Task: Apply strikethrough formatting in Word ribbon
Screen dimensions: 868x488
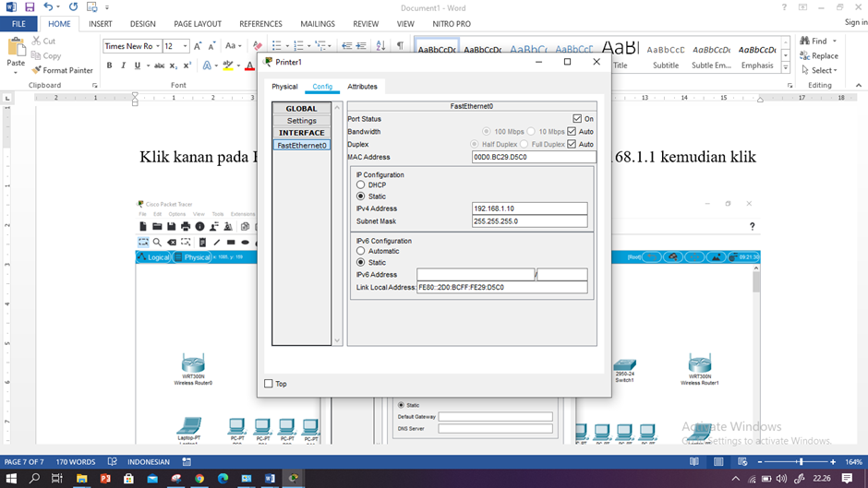Action: (x=160, y=65)
